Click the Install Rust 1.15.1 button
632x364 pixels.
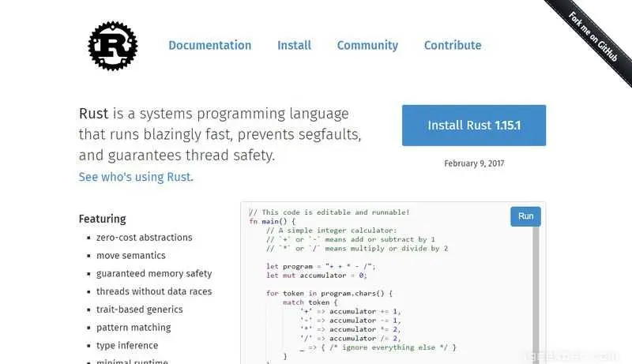474,126
